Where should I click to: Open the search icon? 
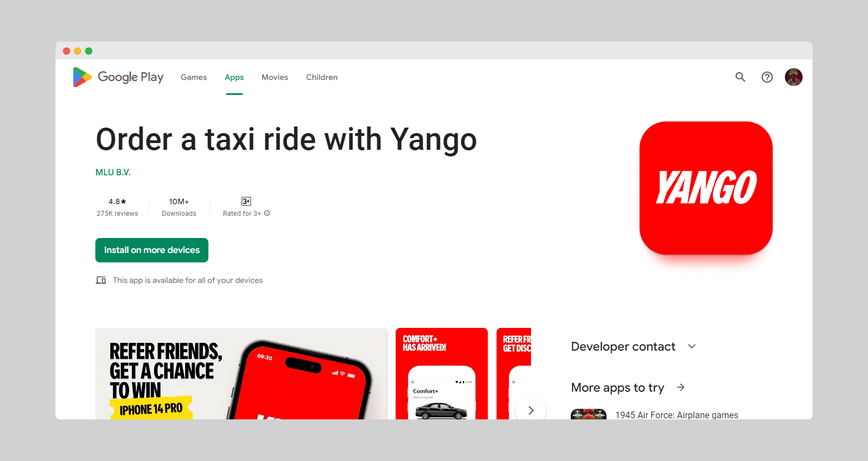(x=741, y=77)
